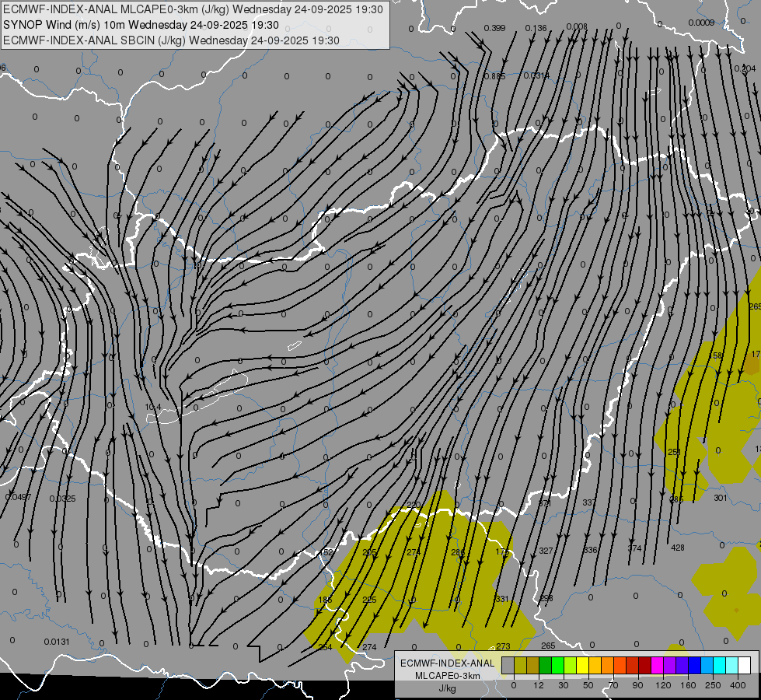
Task: Click the MLCAPE0-3km title line
Action: (193, 9)
